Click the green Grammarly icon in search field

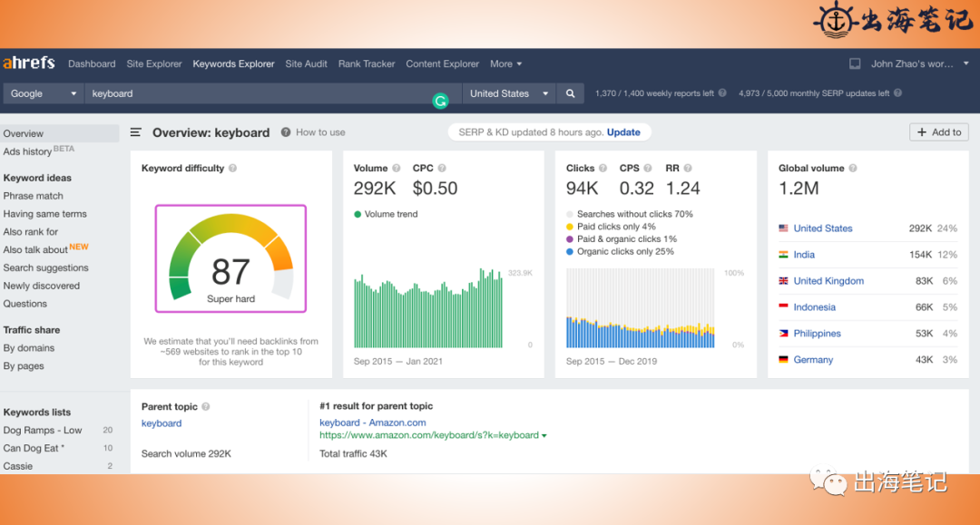[441, 102]
